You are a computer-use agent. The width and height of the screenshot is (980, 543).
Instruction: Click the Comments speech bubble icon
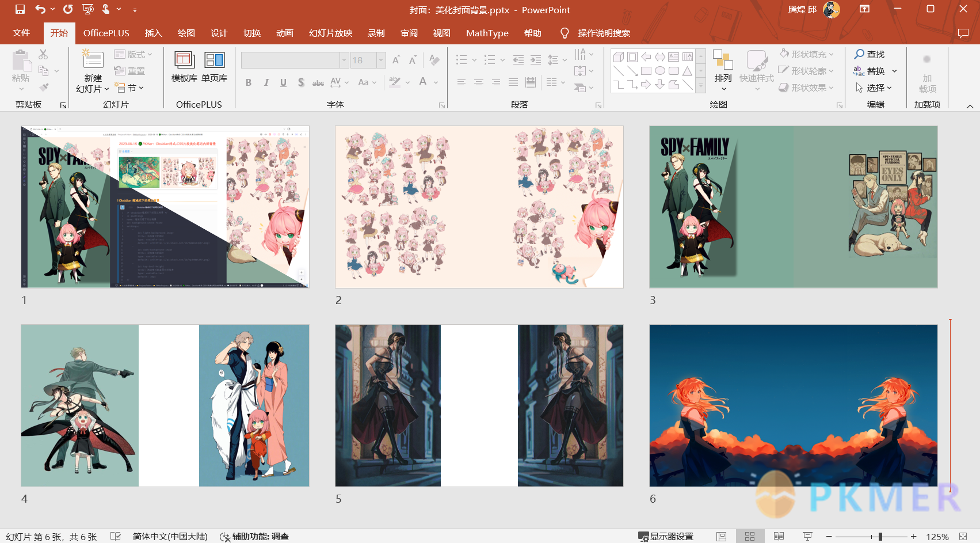963,33
